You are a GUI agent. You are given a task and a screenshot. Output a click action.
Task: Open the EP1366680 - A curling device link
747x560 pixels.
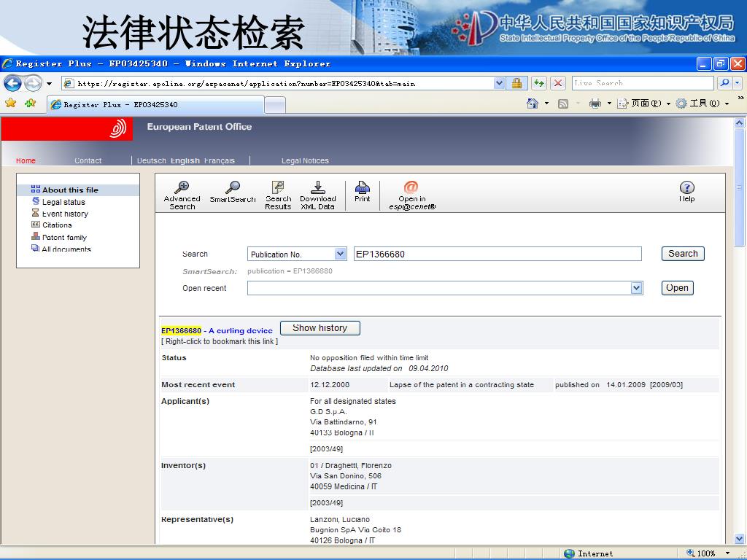(x=217, y=330)
